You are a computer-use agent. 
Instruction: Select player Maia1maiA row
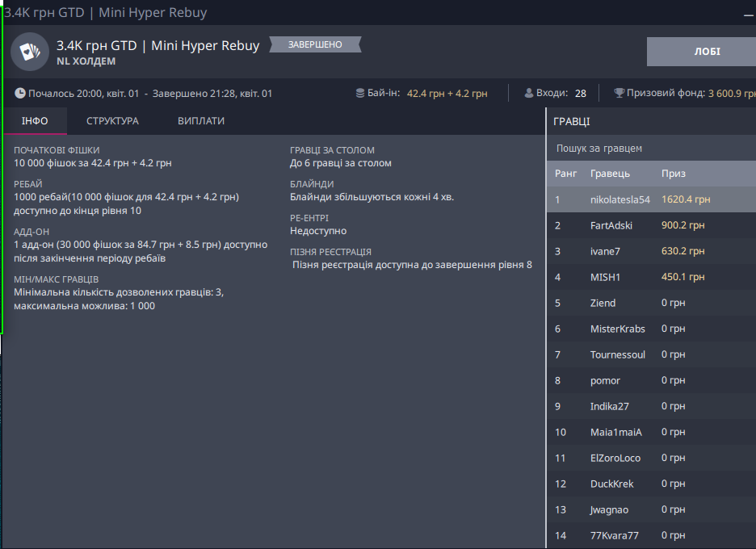point(651,433)
